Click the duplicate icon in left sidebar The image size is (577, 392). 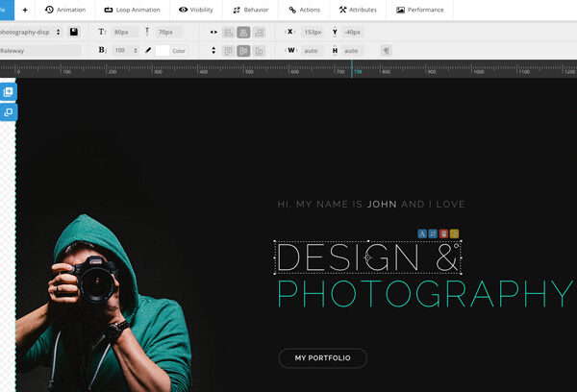click(8, 112)
